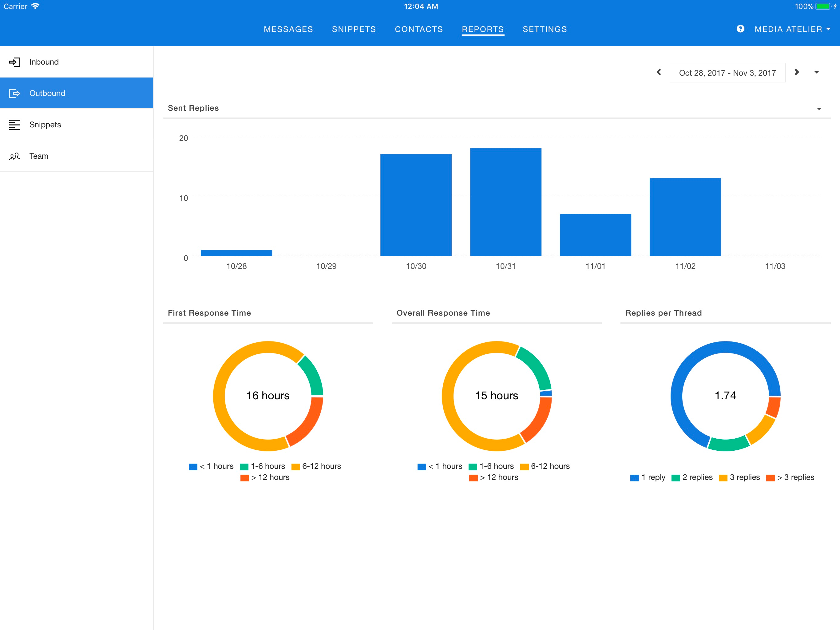The image size is (840, 630).
Task: Switch to the Contacts tab
Action: (x=419, y=29)
